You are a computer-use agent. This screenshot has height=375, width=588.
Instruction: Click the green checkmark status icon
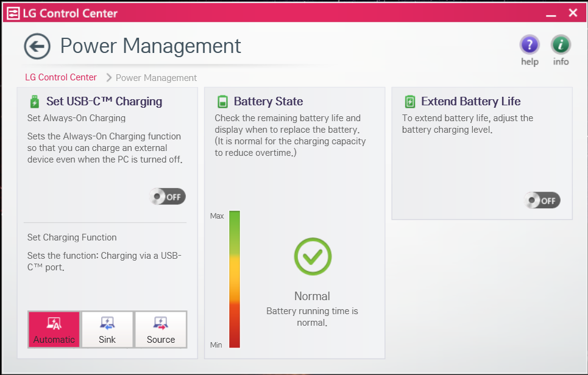(x=313, y=257)
